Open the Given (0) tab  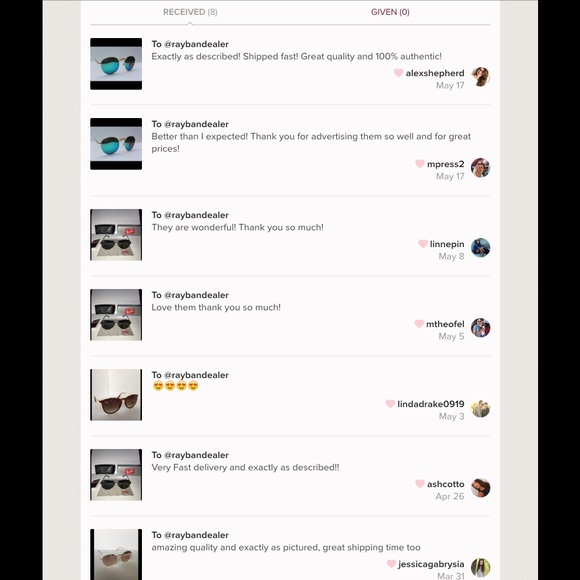(390, 12)
